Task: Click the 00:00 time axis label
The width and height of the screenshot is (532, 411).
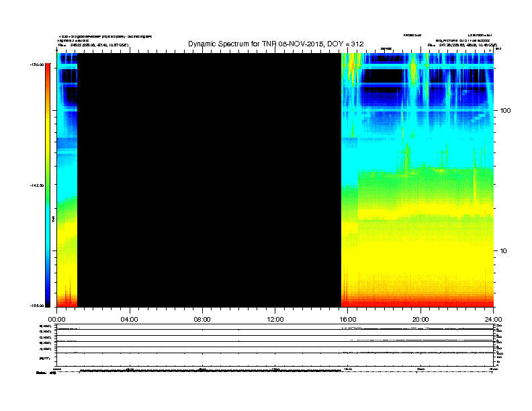Action: click(x=56, y=320)
